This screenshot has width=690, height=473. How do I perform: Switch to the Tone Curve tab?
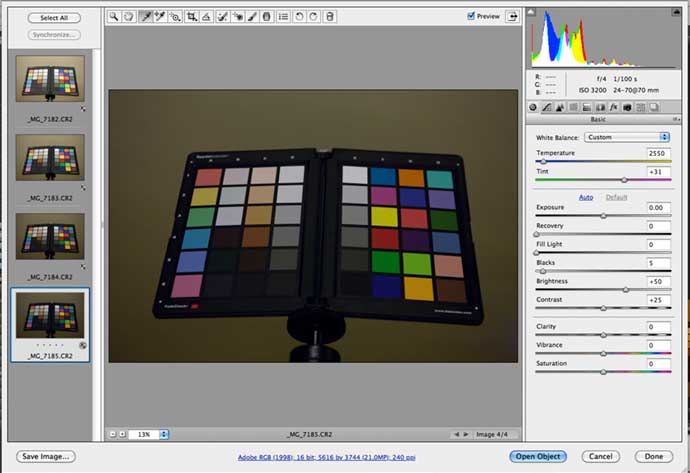(547, 107)
